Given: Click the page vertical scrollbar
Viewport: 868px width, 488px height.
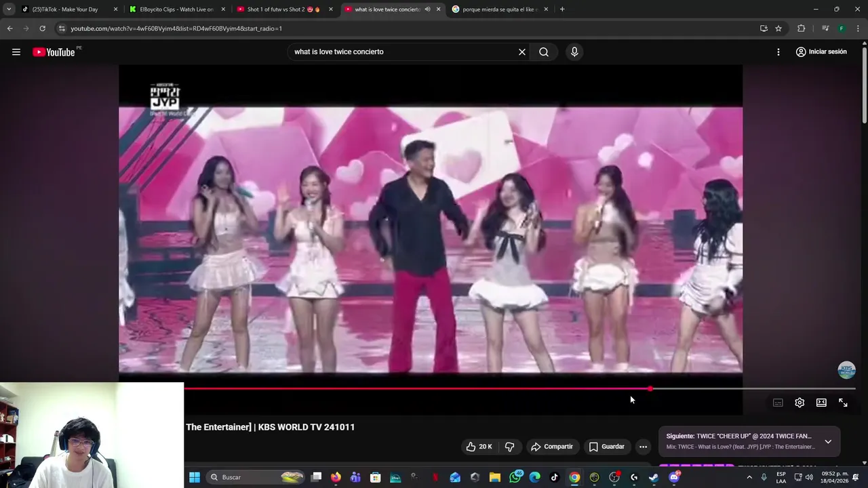Looking at the screenshot, I should (864, 85).
